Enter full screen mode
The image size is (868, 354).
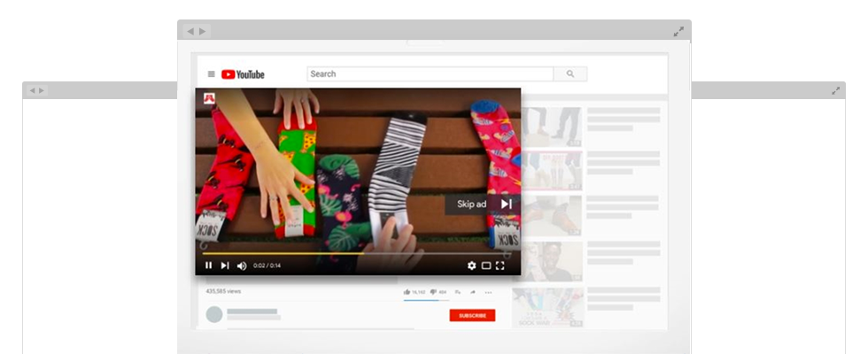click(x=500, y=265)
